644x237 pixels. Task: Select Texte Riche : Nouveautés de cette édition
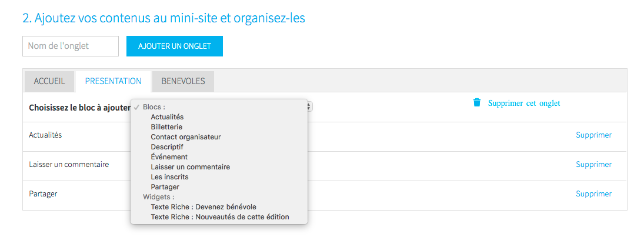coord(219,216)
